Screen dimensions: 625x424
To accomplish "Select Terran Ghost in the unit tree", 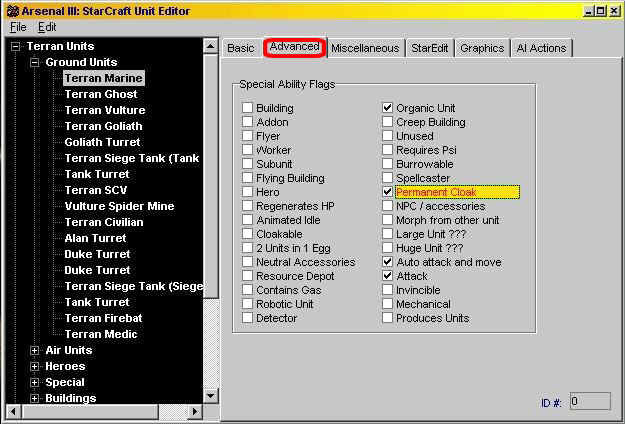I will (101, 94).
